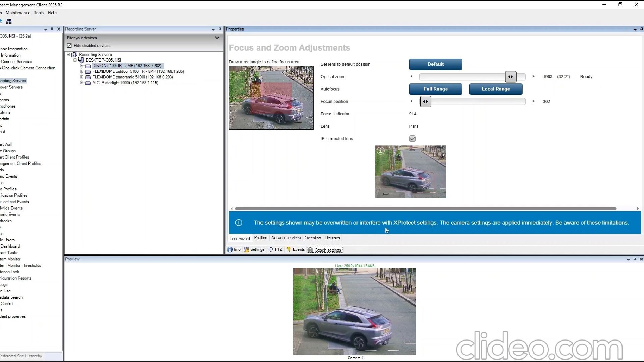Viewport: 644px width, 362px height.
Task: Toggle Hide disabled devices checkbox
Action: click(x=69, y=46)
